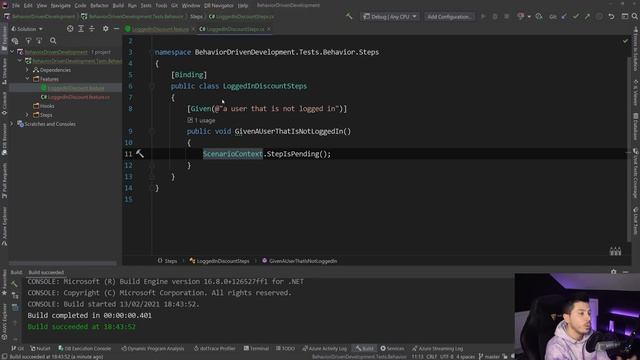640x360 pixels.
Task: Click the Expand All icon in the explorer header
Action: tap(81, 29)
